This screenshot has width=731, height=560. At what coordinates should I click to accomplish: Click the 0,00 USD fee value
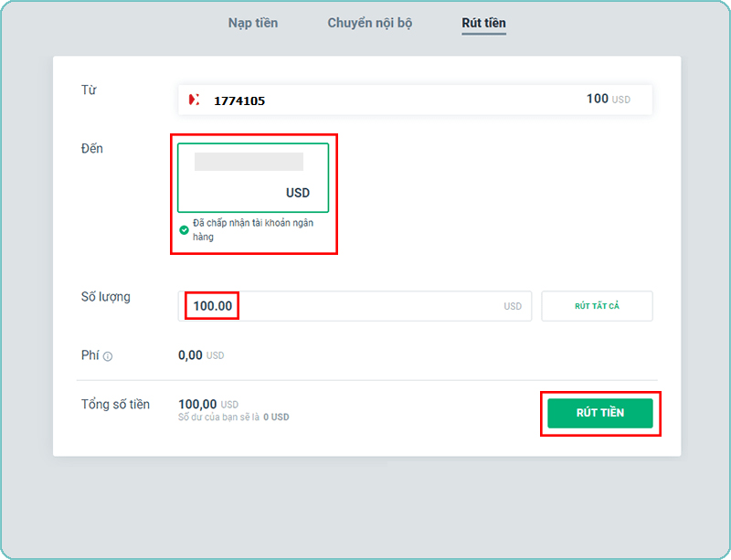coord(200,355)
